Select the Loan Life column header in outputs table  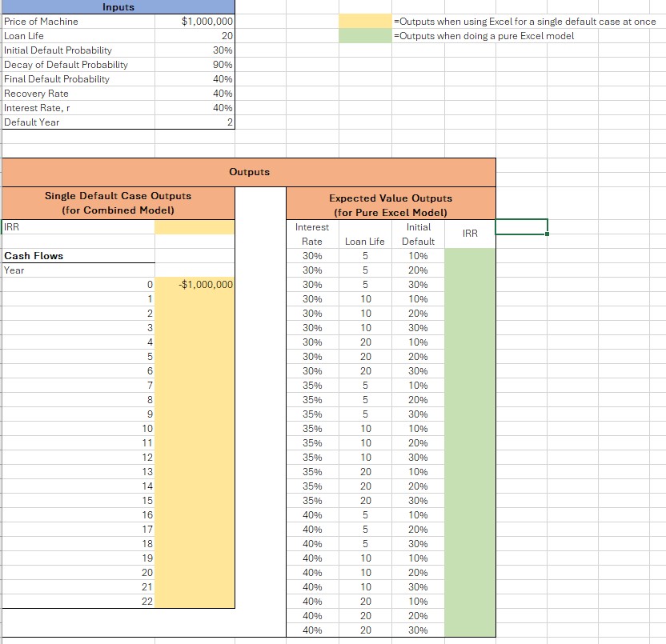click(365, 242)
